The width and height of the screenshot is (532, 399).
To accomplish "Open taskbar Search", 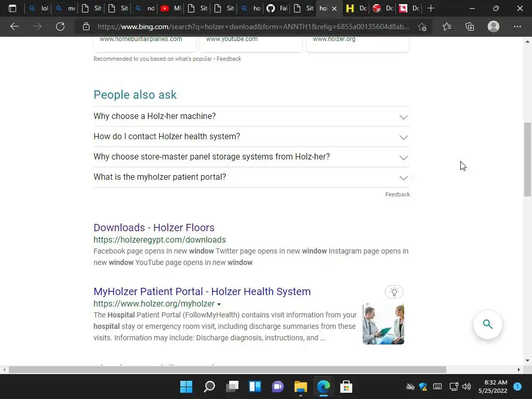I will pos(209,387).
